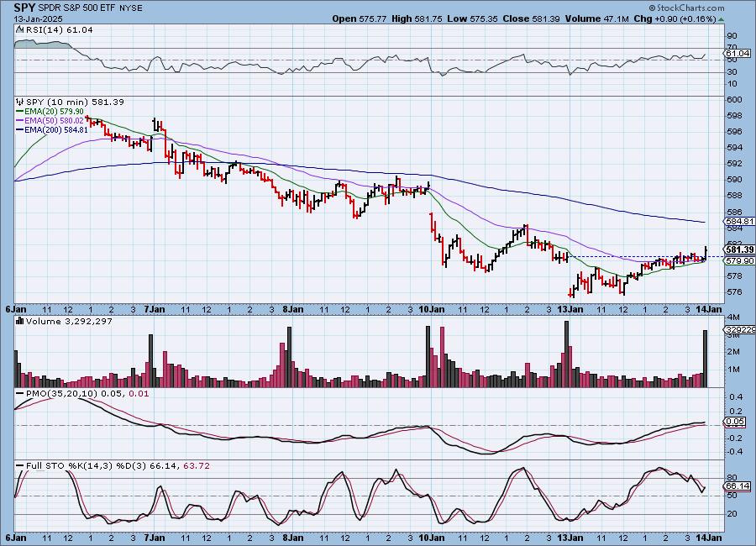The image size is (756, 546).
Task: Click 13Jan on the price panel date axis
Action: pos(570,309)
